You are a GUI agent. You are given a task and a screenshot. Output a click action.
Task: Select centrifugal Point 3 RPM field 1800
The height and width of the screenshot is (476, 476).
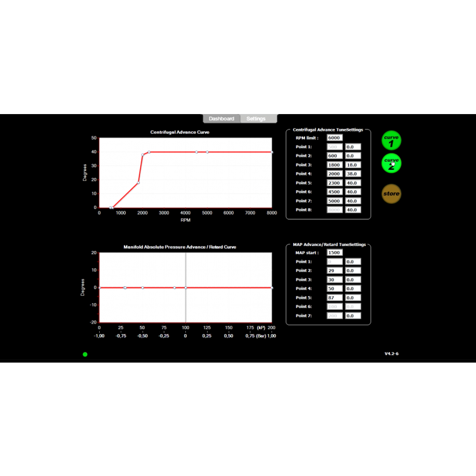(335, 165)
